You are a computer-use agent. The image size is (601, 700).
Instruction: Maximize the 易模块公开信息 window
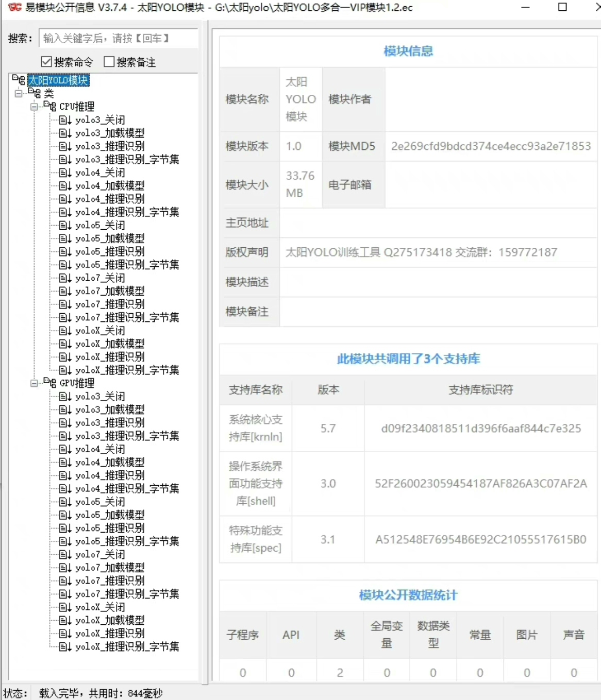tap(563, 7)
